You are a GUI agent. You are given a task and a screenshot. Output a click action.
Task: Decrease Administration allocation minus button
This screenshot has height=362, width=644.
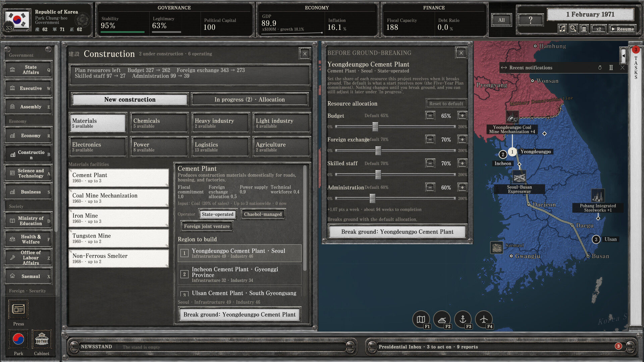click(x=430, y=187)
